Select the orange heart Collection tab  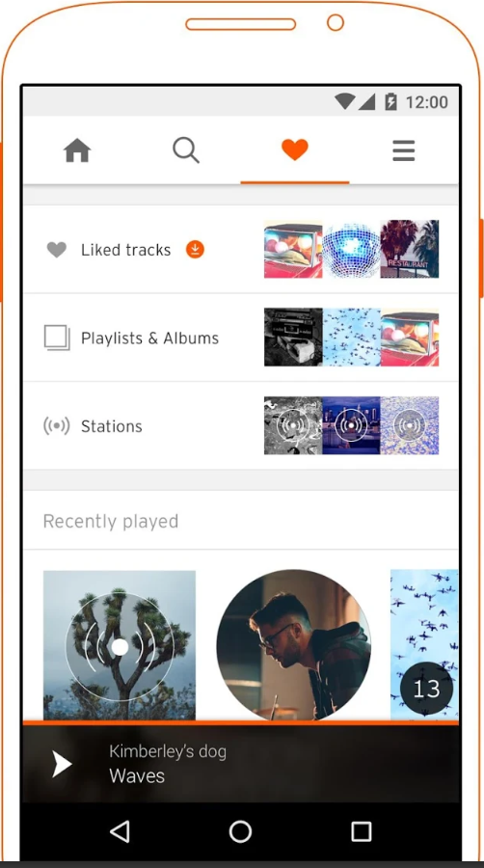point(294,150)
